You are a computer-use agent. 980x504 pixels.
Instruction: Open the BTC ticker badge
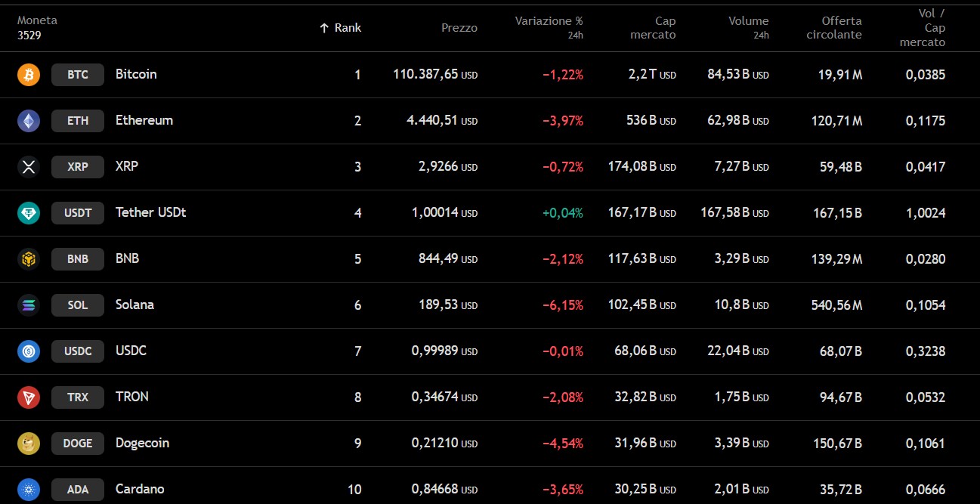point(78,75)
